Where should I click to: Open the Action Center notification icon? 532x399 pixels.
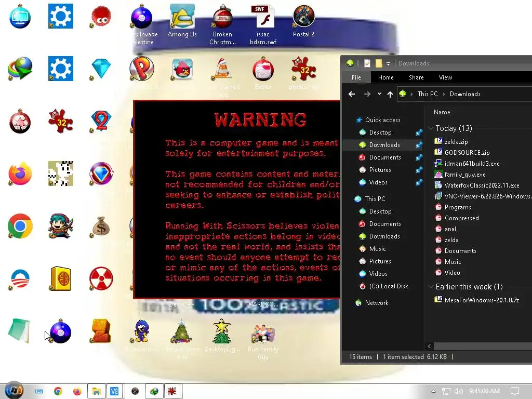point(515,391)
